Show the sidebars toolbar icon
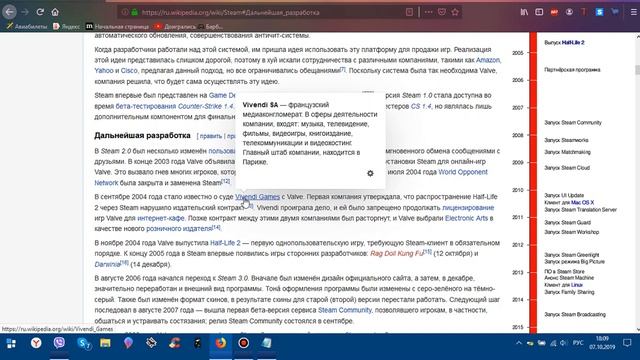This screenshot has height=360, width=640. tap(539, 12)
